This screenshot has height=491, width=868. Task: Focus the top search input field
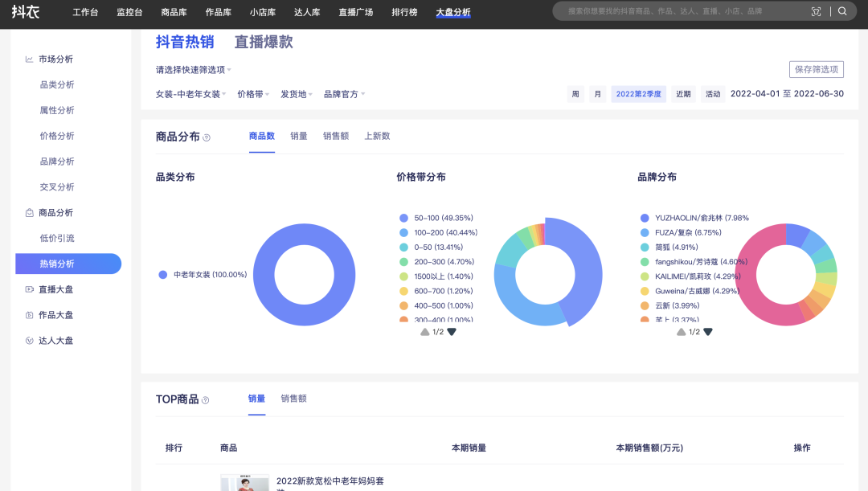coord(683,11)
